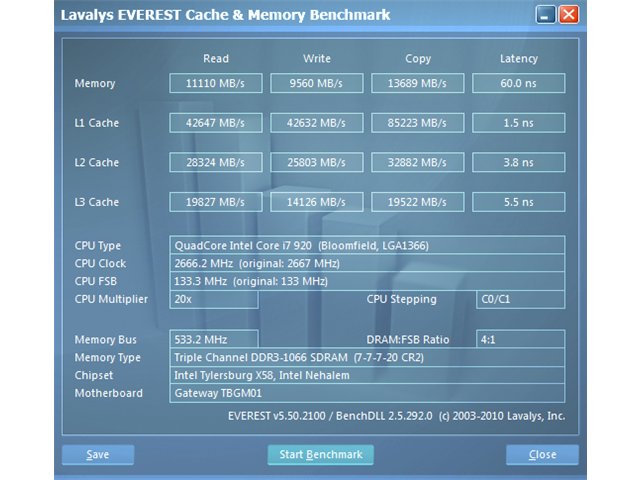Select L3 Cache write 14126 MB/s
Screen dimensions: 640x480
click(x=316, y=202)
